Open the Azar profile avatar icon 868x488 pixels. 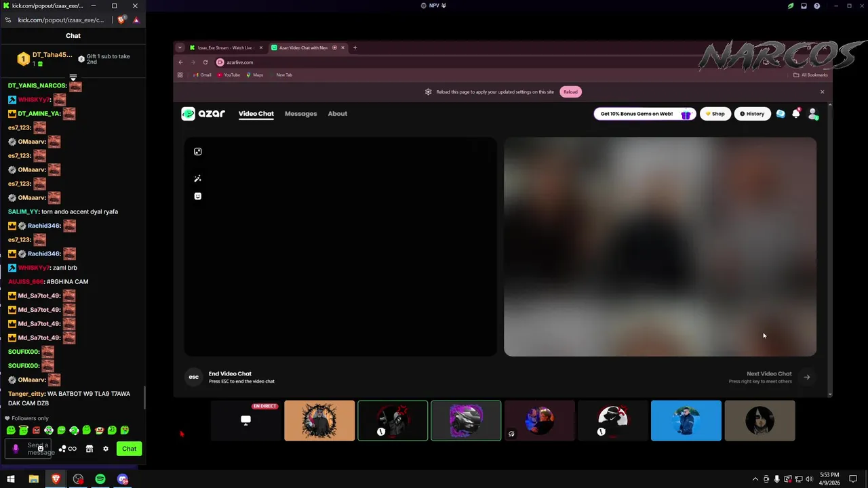tap(813, 114)
